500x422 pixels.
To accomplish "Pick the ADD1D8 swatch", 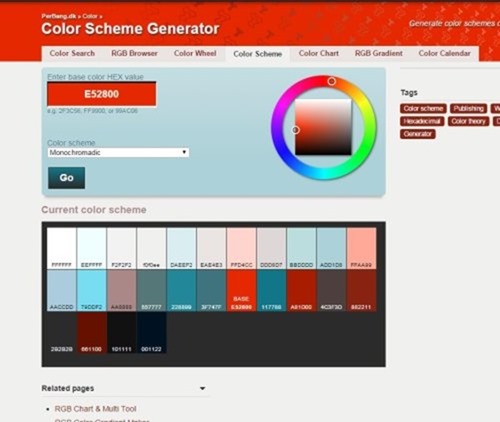I will click(331, 248).
